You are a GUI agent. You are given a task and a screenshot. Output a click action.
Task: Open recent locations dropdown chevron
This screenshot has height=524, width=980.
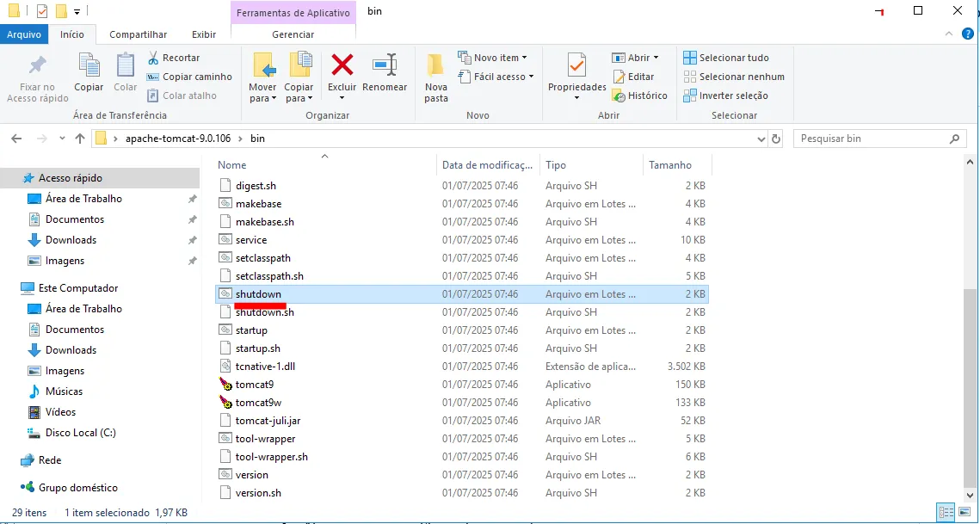[61, 139]
